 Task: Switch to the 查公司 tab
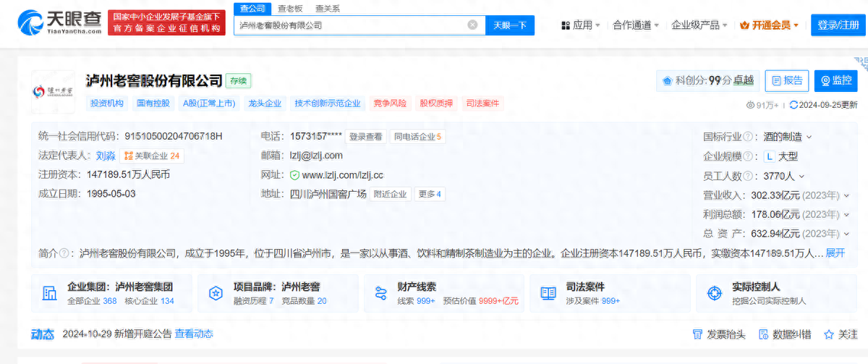click(x=252, y=8)
